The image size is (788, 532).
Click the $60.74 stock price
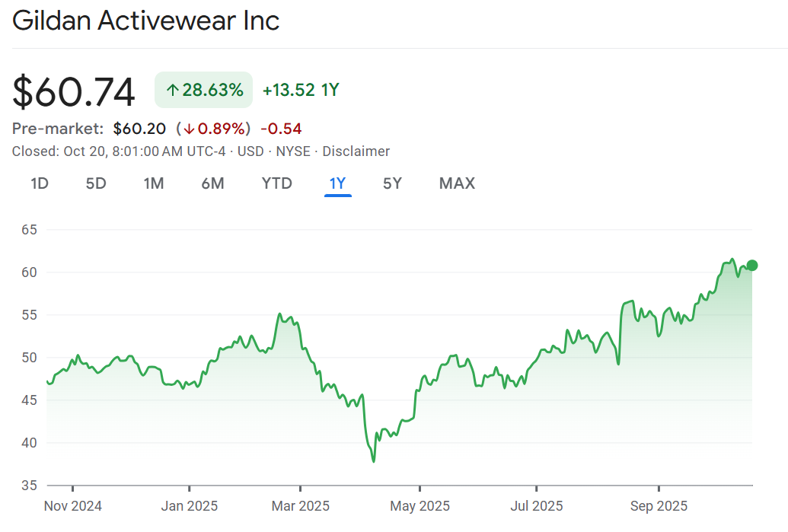click(74, 92)
